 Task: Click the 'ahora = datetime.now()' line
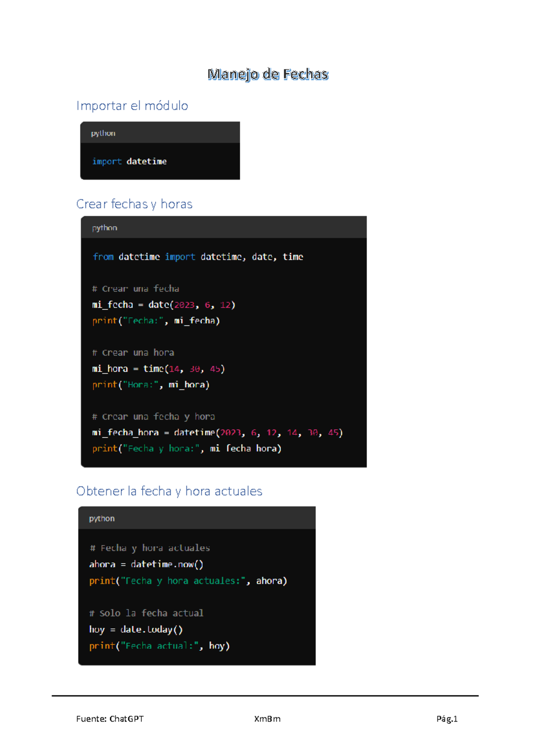pos(146,564)
